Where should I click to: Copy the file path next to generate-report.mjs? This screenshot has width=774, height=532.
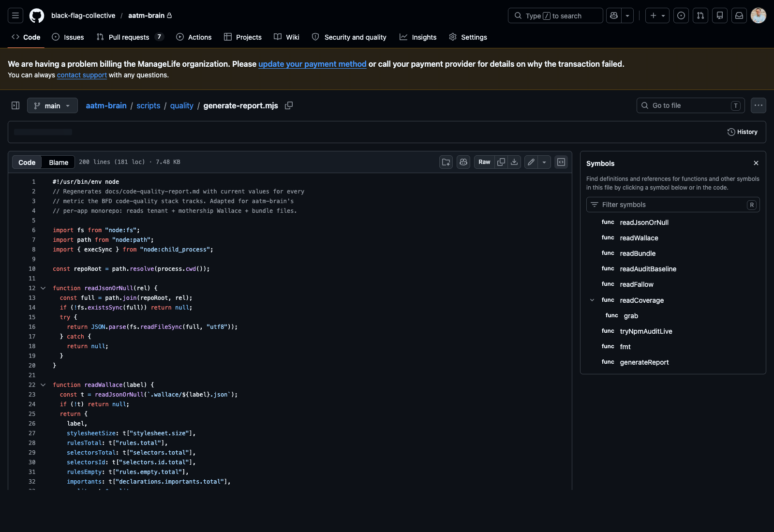coord(289,105)
